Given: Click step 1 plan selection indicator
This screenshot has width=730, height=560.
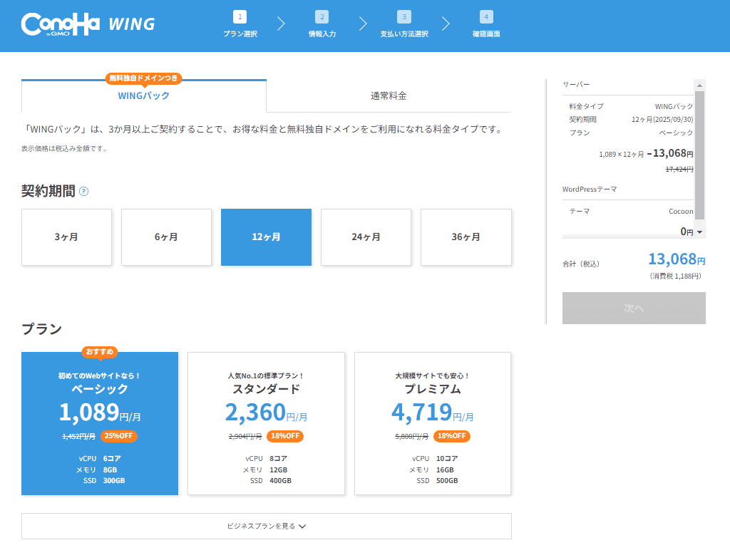Looking at the screenshot, I should [240, 24].
